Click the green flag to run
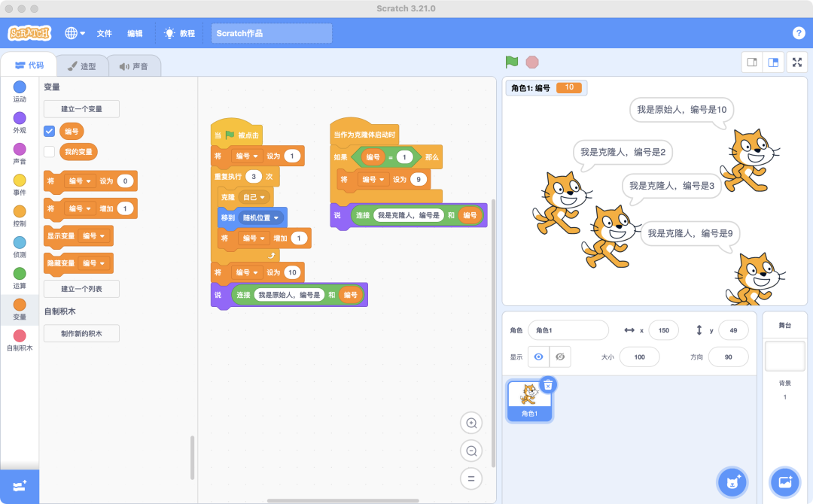Viewport: 813px width, 504px height. 512,62
